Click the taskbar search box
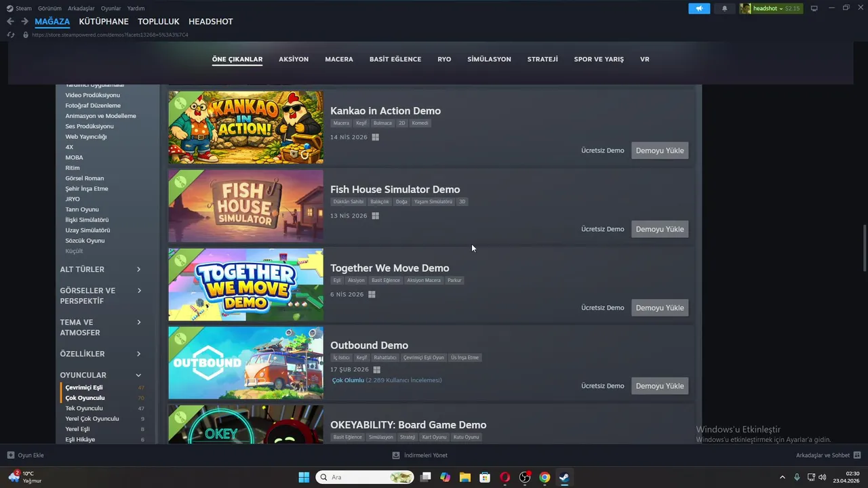The height and width of the screenshot is (488, 868). pos(365,477)
